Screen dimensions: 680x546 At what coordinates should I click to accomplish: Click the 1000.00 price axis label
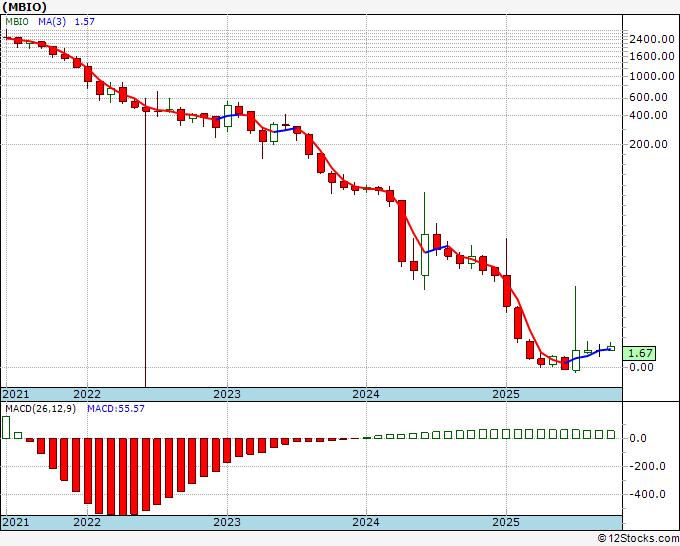point(652,76)
